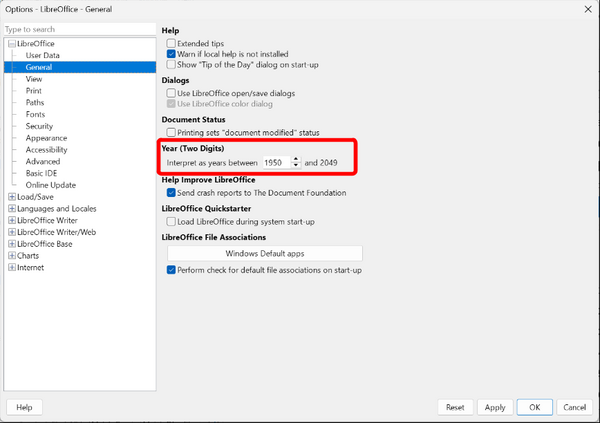600x423 pixels.
Task: Click the LibreOffice root label in tree
Action: click(36, 44)
